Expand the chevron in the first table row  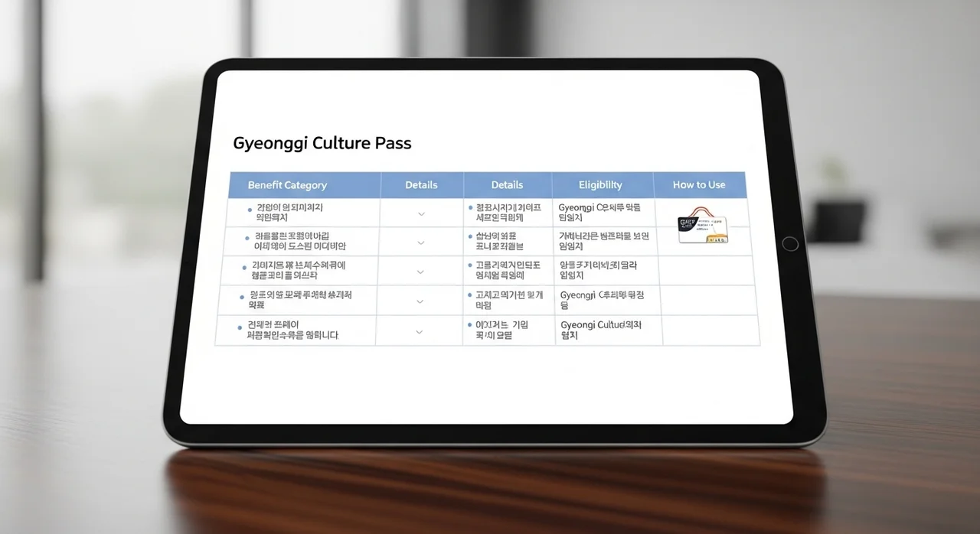coord(421,214)
